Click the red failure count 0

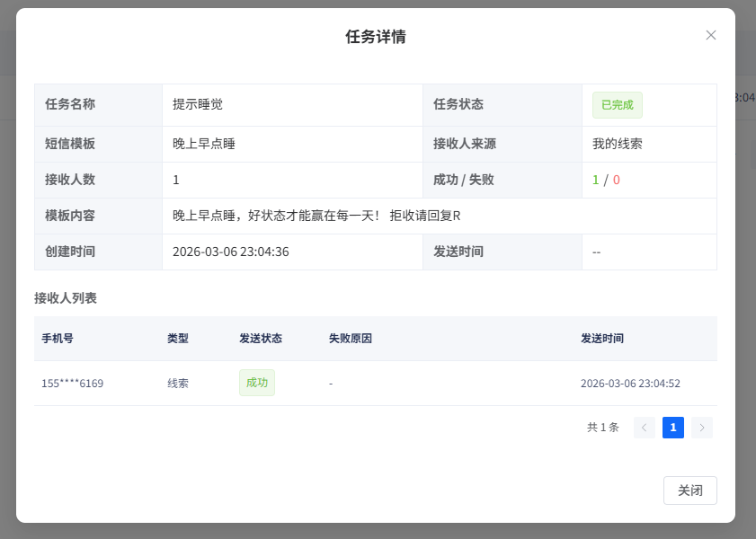[x=617, y=180]
